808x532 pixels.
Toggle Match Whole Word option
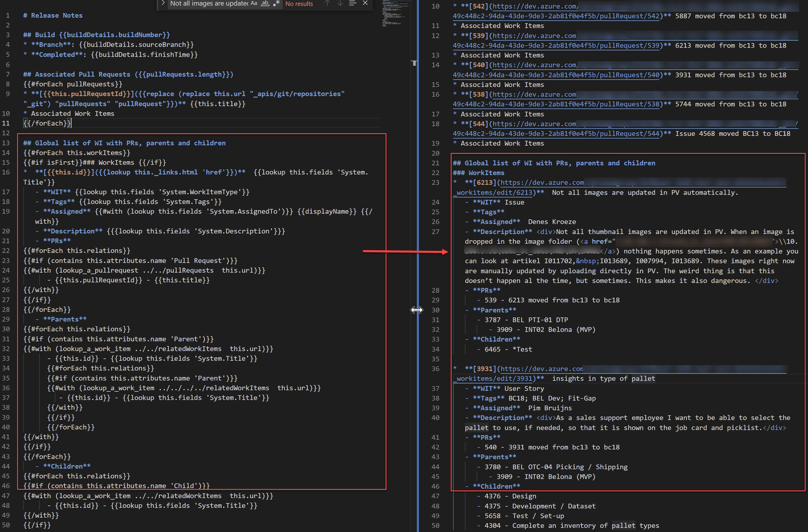point(265,4)
